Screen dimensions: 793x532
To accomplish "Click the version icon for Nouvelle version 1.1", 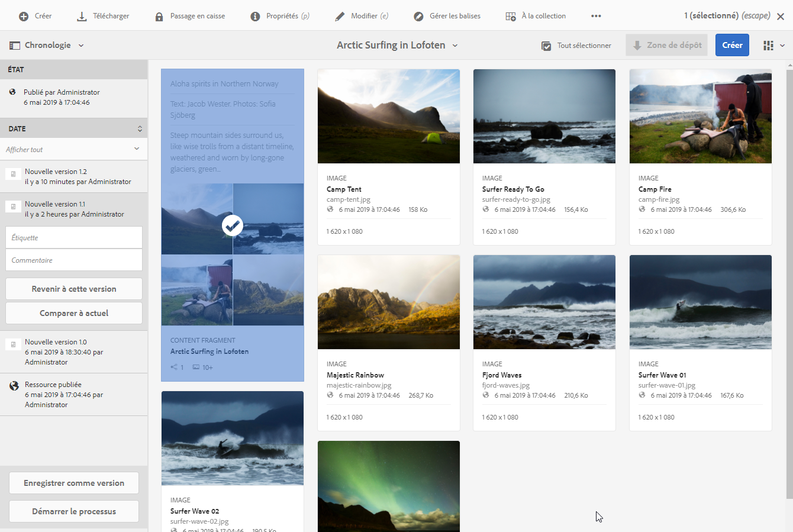I will pos(14,207).
